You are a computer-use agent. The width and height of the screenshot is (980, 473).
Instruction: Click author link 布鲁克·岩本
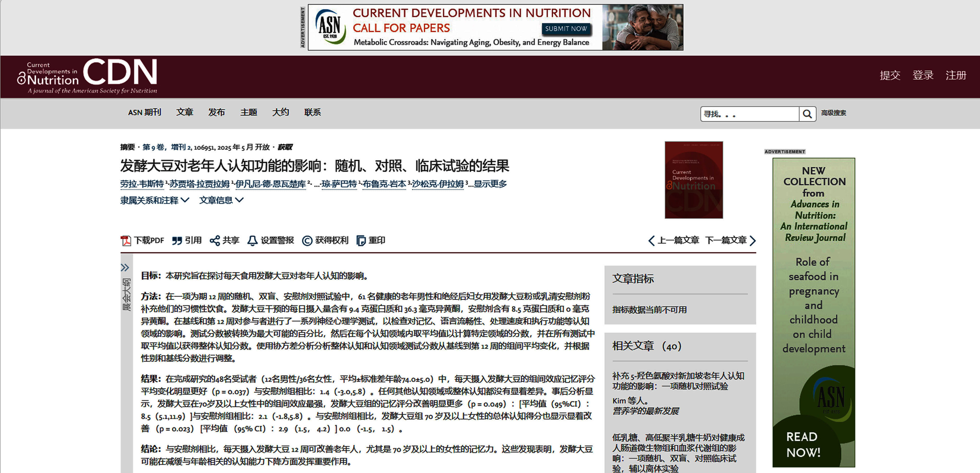click(x=384, y=184)
